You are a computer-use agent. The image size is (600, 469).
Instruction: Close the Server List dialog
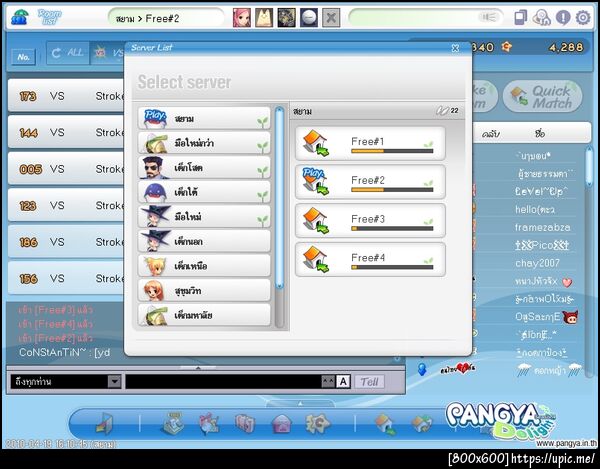coord(455,48)
